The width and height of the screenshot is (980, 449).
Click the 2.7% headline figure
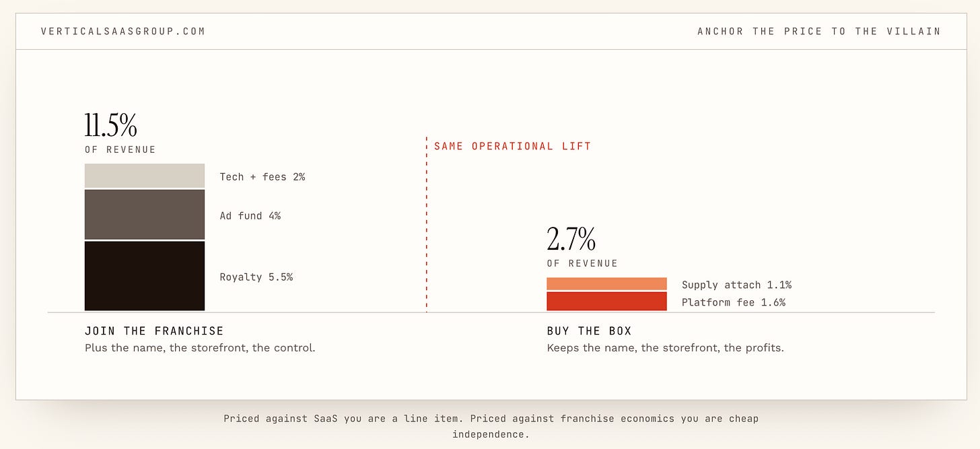pyautogui.click(x=571, y=239)
